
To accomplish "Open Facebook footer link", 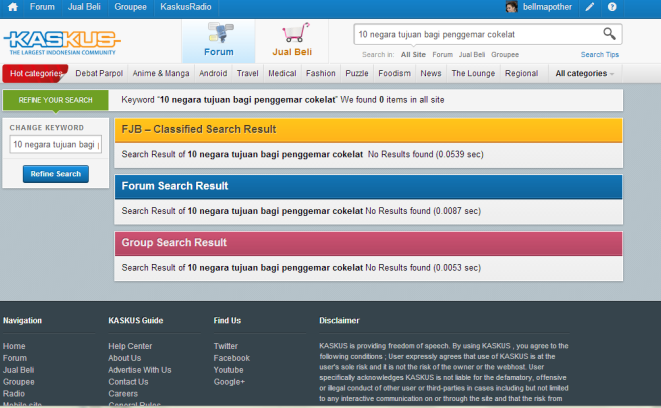I will (x=231, y=358).
